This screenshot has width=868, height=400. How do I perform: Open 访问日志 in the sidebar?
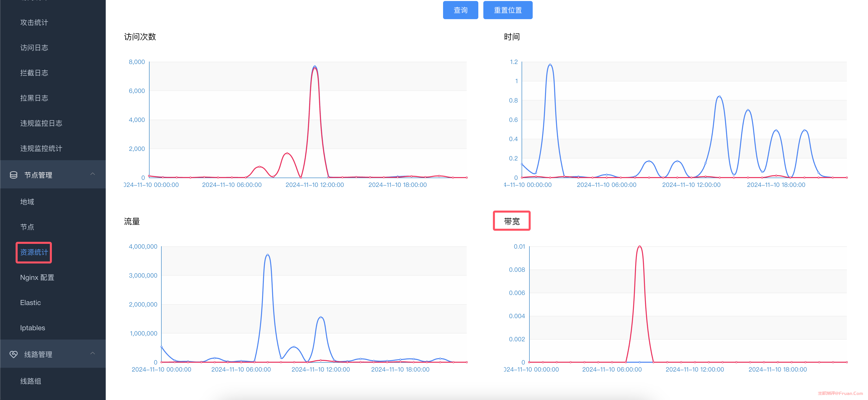click(34, 48)
